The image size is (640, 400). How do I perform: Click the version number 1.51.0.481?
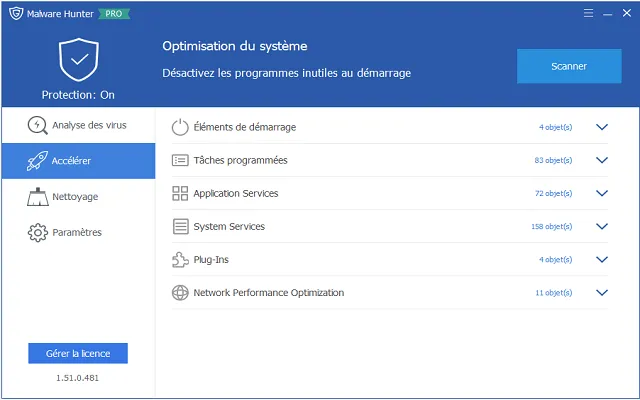[78, 378]
